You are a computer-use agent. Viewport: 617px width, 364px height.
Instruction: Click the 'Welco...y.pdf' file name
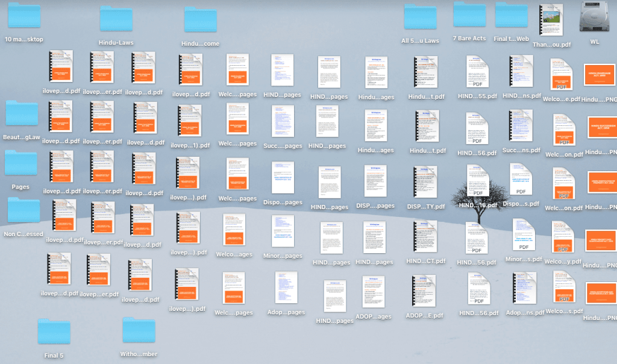click(563, 262)
